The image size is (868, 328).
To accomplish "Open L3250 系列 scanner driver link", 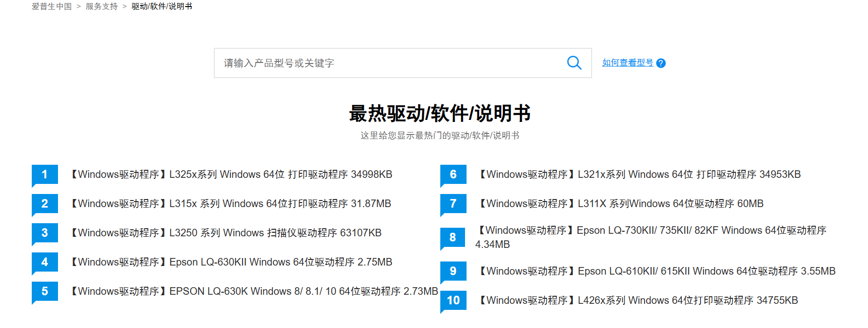I will tap(224, 233).
